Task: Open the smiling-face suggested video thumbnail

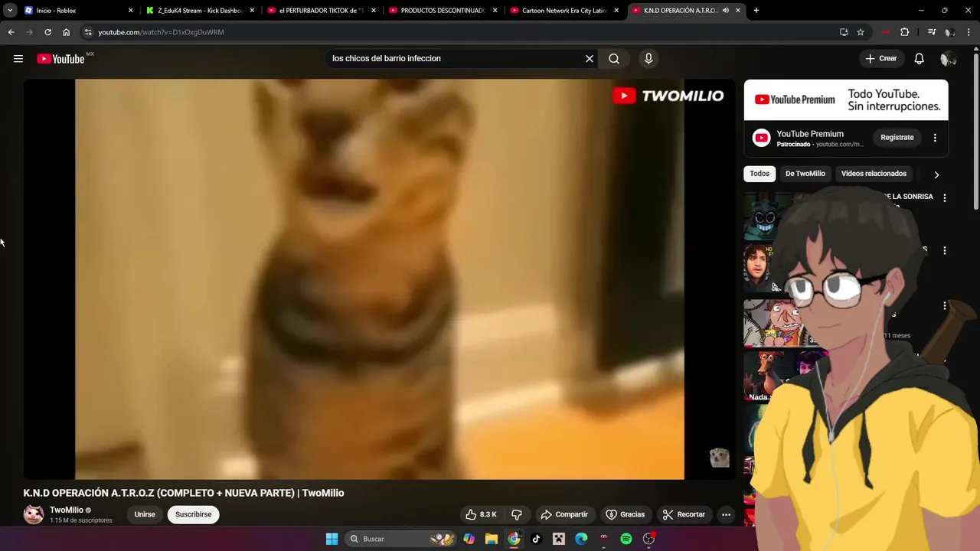Action: pyautogui.click(x=762, y=217)
